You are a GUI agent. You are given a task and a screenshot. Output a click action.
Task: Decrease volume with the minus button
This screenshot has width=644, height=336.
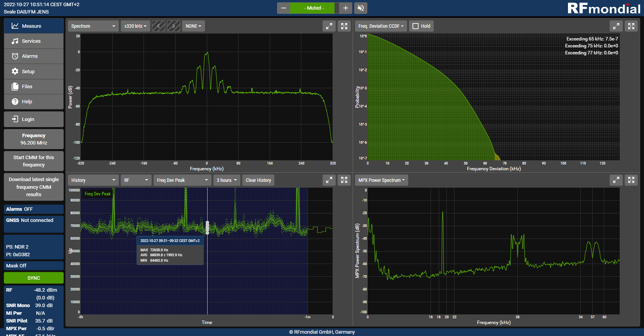(284, 8)
